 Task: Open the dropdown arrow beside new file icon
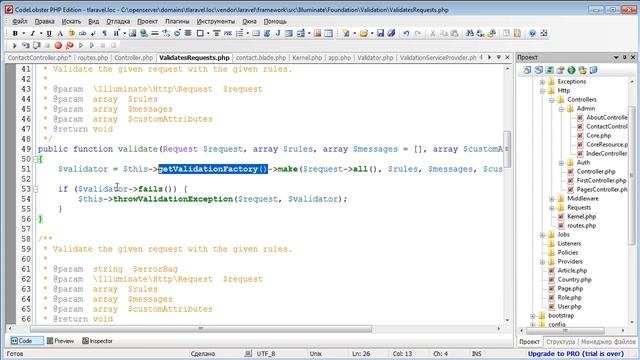(x=354, y=33)
